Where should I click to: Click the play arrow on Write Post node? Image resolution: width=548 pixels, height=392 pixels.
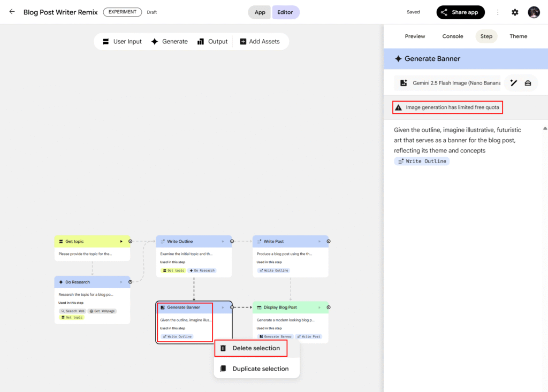pyautogui.click(x=319, y=242)
